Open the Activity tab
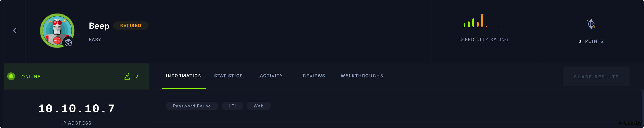This screenshot has height=128, width=644. pos(271,76)
